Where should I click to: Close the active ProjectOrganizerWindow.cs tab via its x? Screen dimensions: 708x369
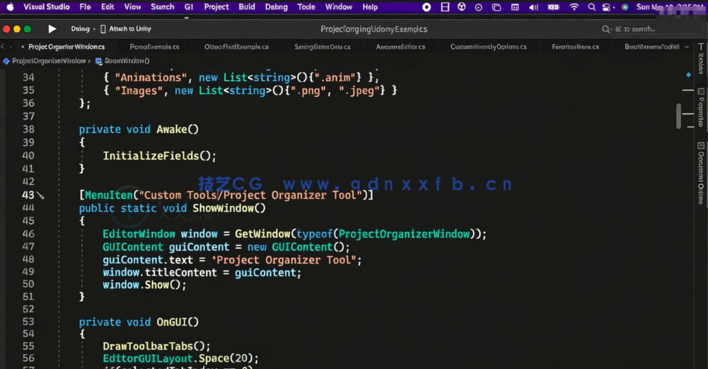[x=23, y=47]
